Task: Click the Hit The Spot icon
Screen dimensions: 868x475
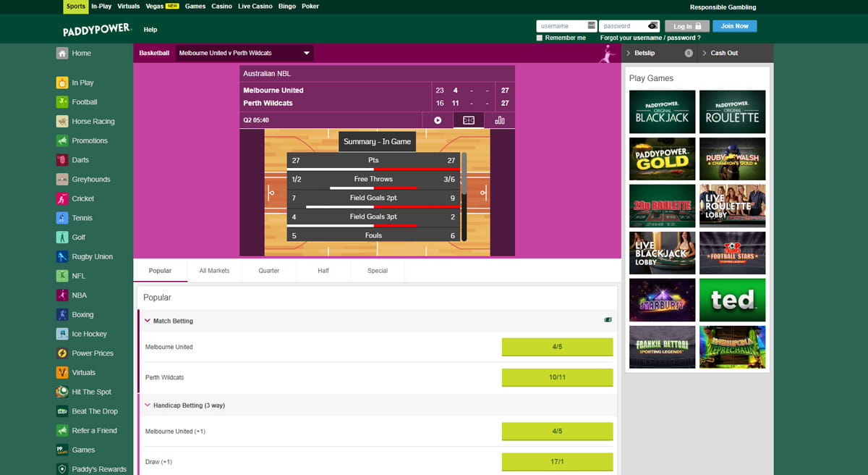Action: [62, 392]
